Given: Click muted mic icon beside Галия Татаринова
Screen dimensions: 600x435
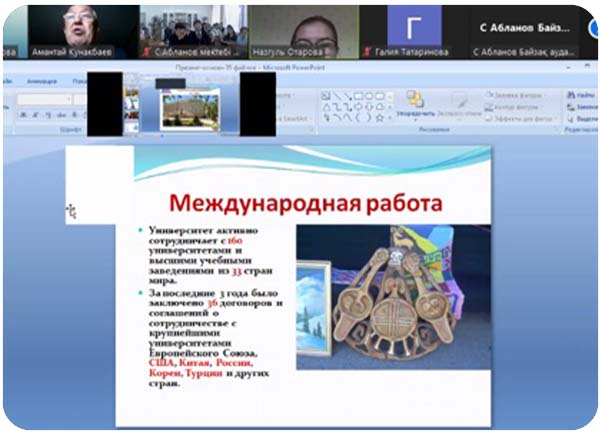Looking at the screenshot, I should coord(367,52).
